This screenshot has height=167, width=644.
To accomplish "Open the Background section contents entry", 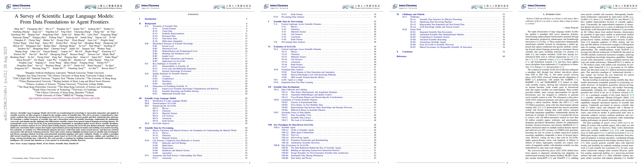I will pyautogui.click(x=150, y=24).
